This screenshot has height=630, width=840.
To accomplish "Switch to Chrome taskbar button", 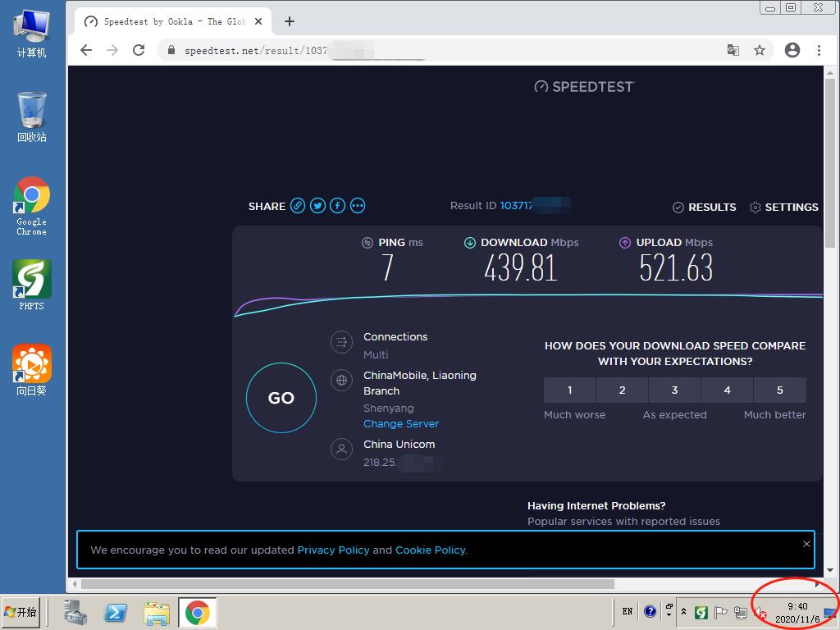I will click(x=197, y=612).
